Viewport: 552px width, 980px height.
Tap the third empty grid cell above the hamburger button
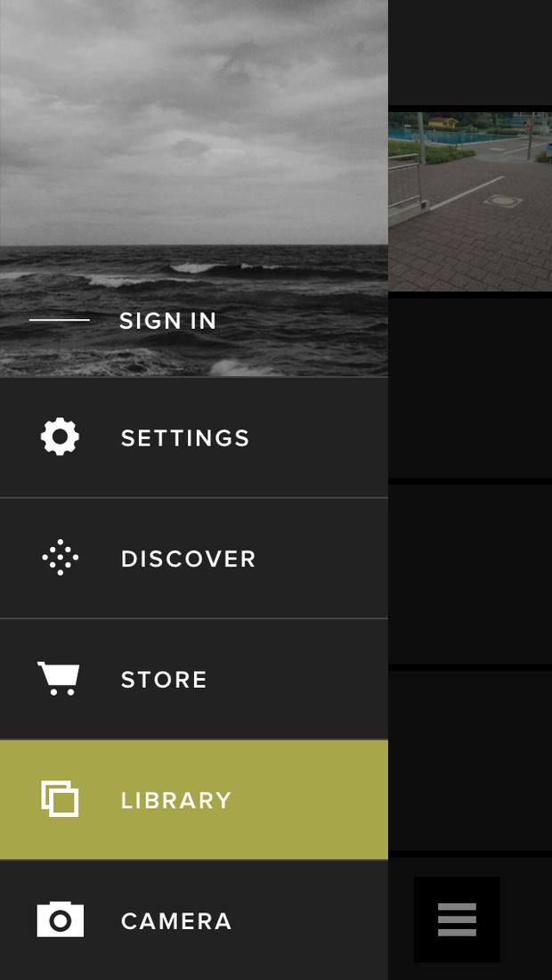pyautogui.click(x=470, y=760)
